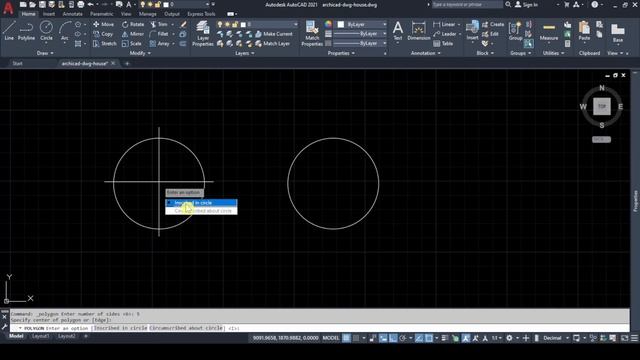
Task: Toggle clean screen in status bar
Action: click(624, 338)
